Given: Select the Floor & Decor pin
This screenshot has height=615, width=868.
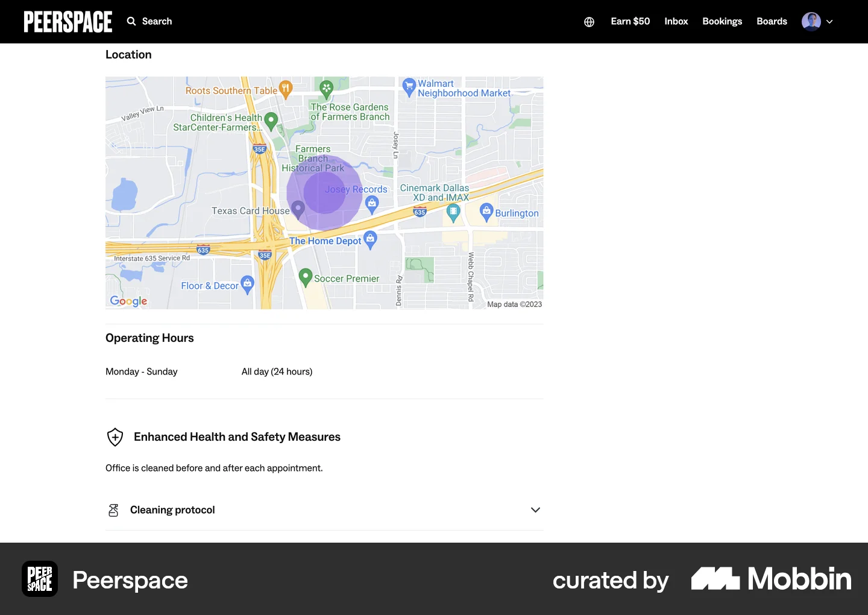Looking at the screenshot, I should [247, 284].
